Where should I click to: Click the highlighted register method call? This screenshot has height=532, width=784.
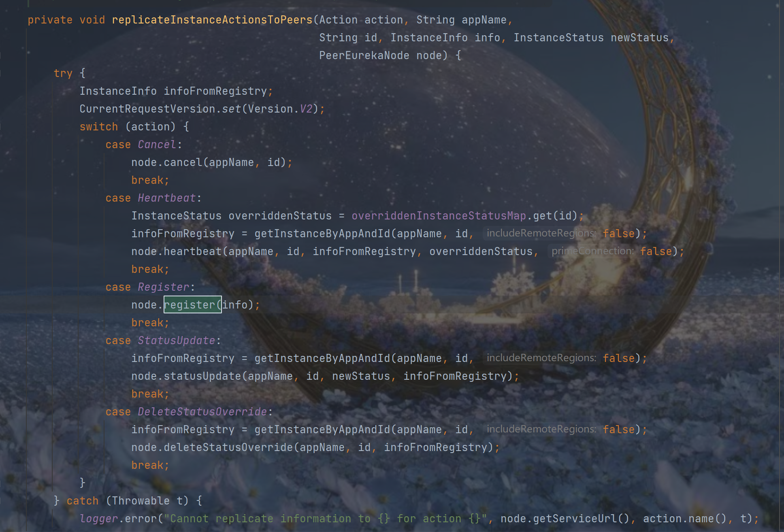coord(190,305)
